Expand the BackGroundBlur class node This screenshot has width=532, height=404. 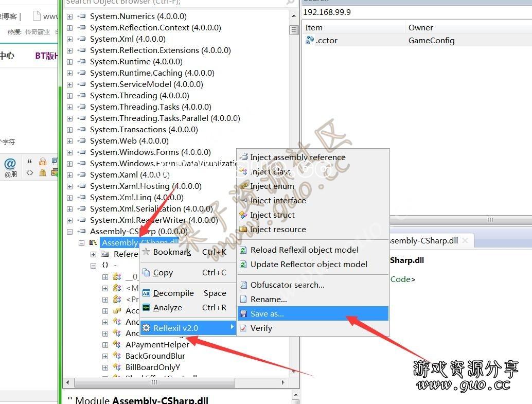105,356
